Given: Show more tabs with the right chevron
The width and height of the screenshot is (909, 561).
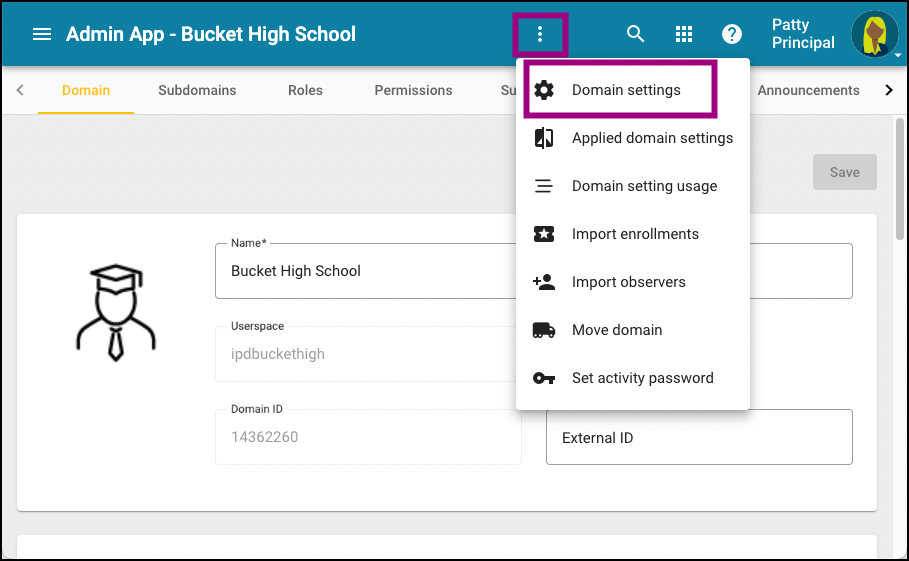Looking at the screenshot, I should click(x=889, y=90).
